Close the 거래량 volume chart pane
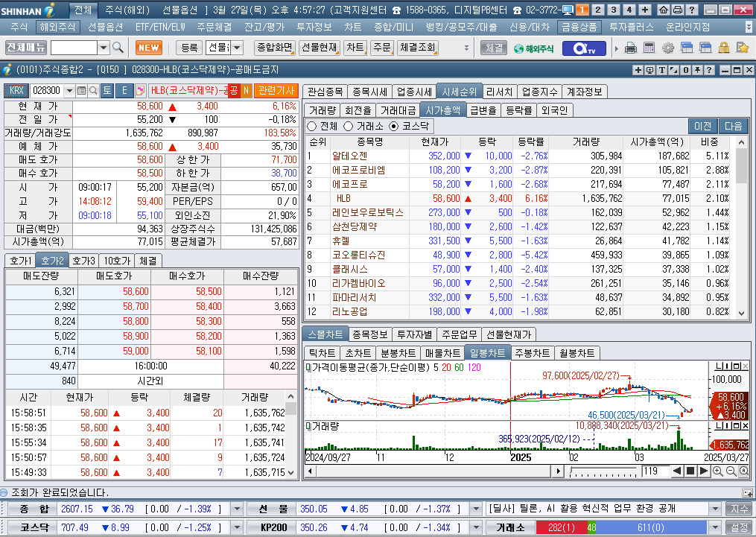This screenshot has height=537, width=756. pos(746,425)
